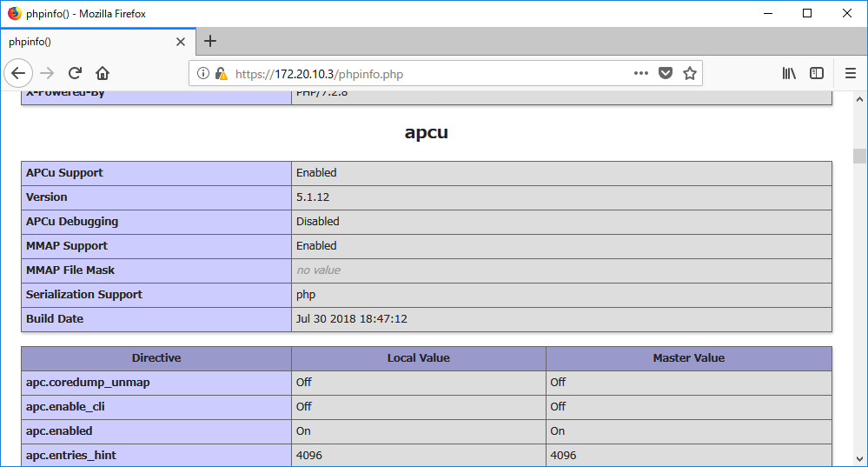This screenshot has width=868, height=467.
Task: Reload the current page
Action: point(75,73)
